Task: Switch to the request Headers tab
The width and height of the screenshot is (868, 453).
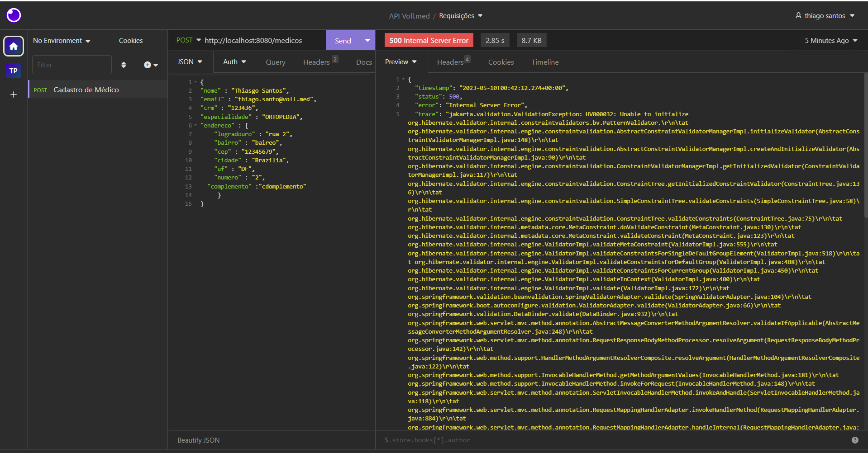Action: tap(320, 61)
